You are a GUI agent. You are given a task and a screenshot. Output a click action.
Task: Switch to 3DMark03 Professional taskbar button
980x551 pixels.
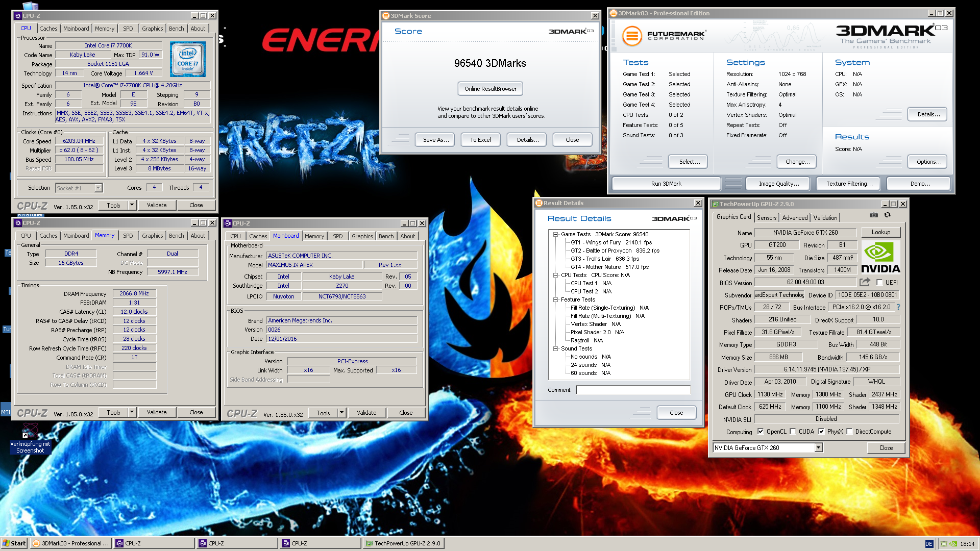[71, 543]
